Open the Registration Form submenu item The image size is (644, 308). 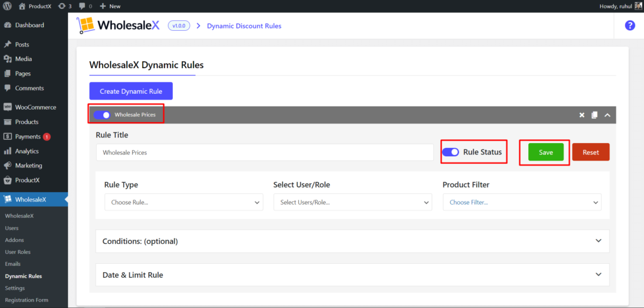click(x=26, y=300)
